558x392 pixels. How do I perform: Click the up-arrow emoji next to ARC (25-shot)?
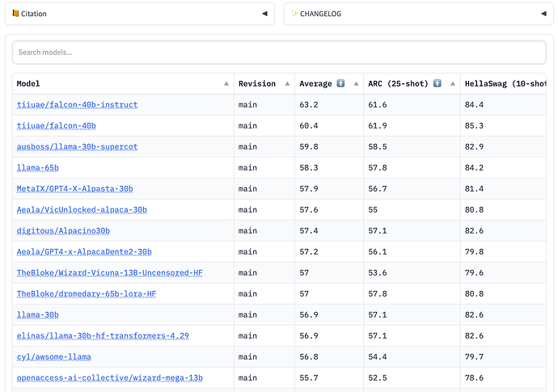438,83
